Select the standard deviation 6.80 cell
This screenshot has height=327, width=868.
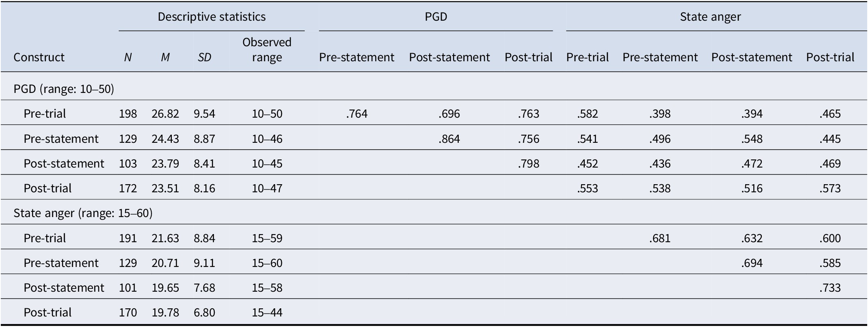click(205, 312)
